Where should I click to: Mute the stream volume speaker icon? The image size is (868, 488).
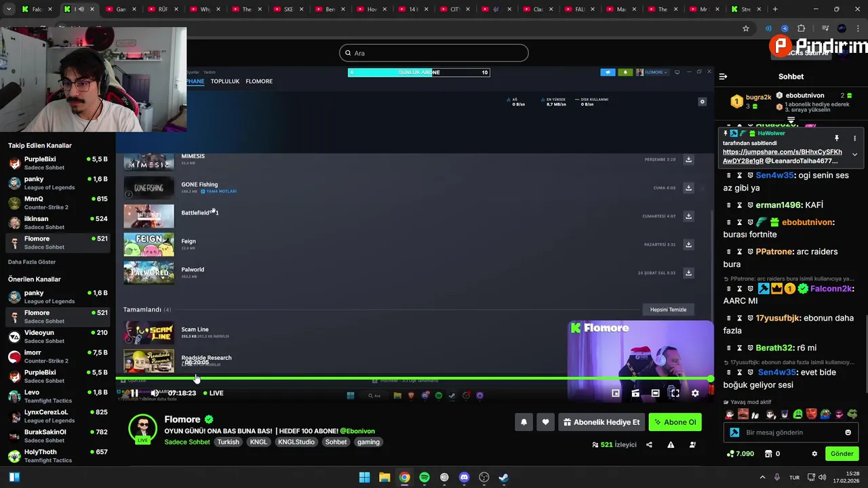[155, 393]
